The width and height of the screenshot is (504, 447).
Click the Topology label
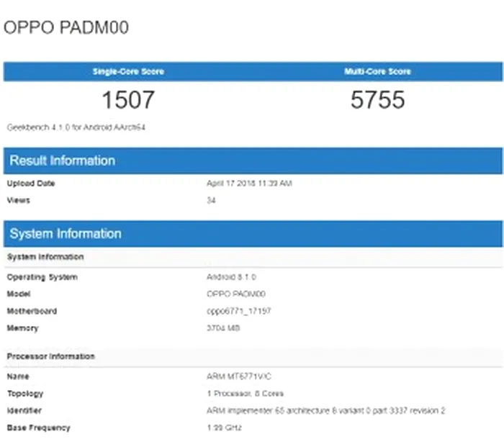[x=25, y=394]
